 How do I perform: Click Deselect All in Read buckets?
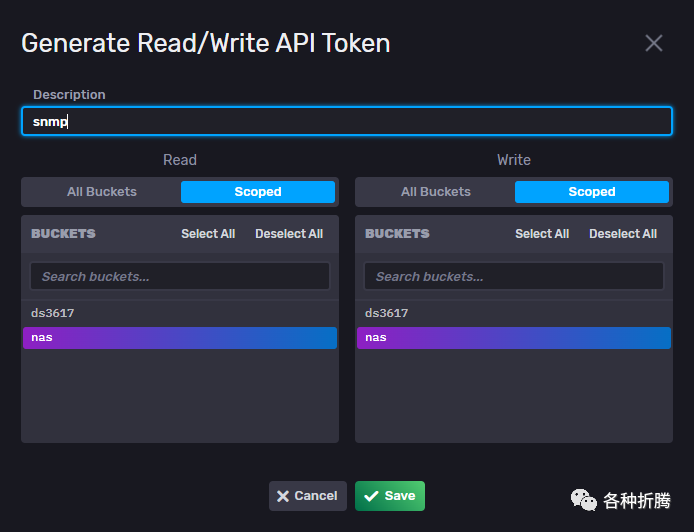(289, 234)
